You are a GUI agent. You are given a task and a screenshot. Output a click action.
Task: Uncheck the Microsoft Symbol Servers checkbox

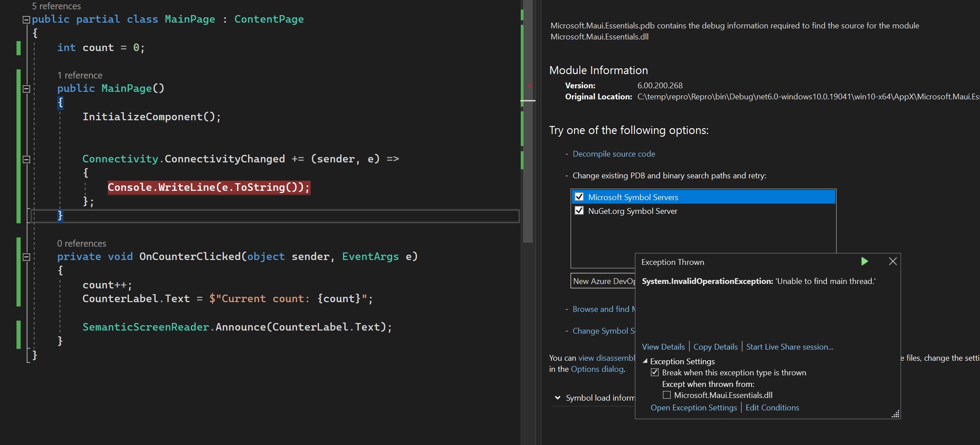(579, 197)
